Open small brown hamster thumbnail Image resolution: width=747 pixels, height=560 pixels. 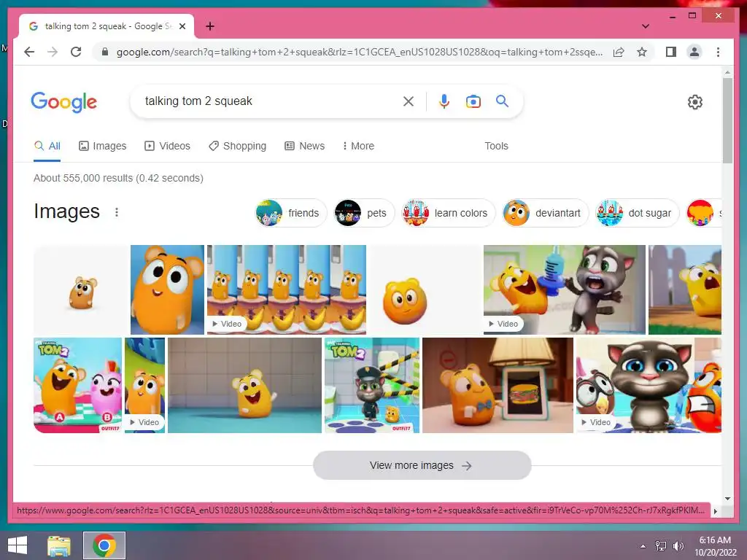[81, 289]
